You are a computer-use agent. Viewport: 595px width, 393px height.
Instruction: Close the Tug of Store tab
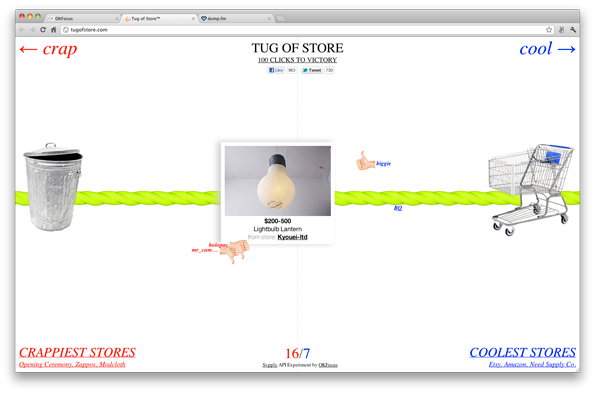click(193, 19)
